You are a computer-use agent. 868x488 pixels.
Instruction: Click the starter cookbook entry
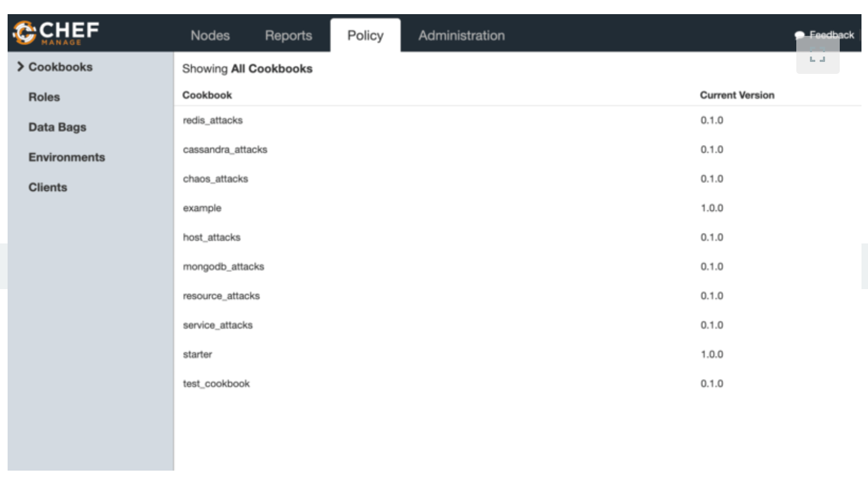pos(197,354)
